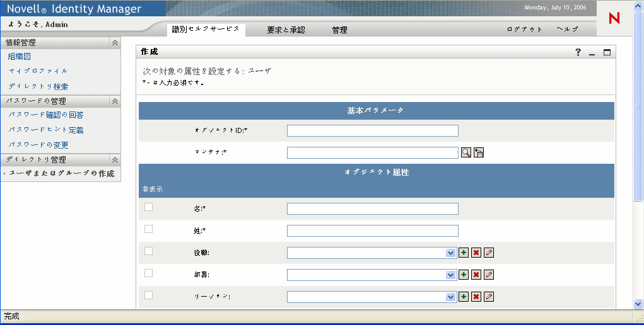644x325 pixels.
Task: Toggle the hide checkbox for 役職
Action: 149,251
